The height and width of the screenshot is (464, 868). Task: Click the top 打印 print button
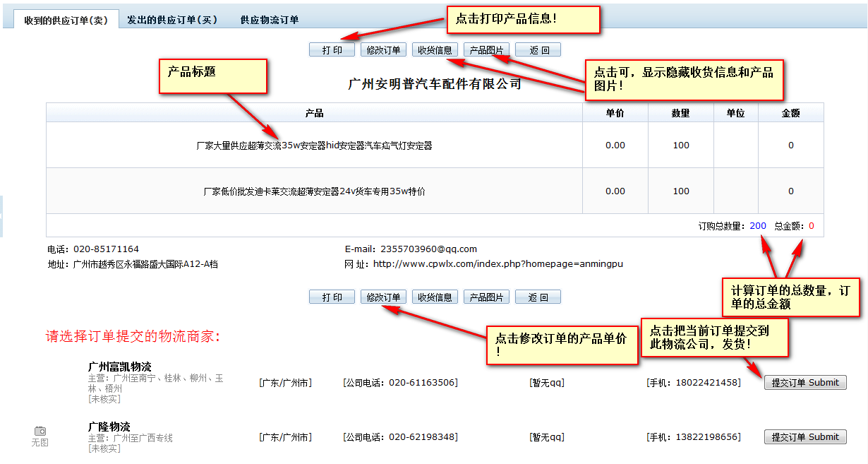tap(332, 50)
